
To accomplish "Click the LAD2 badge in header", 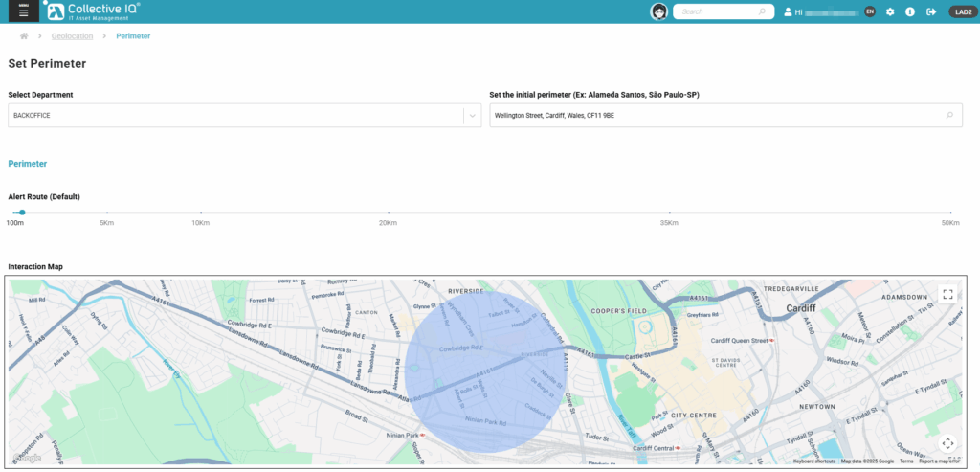I will [961, 11].
